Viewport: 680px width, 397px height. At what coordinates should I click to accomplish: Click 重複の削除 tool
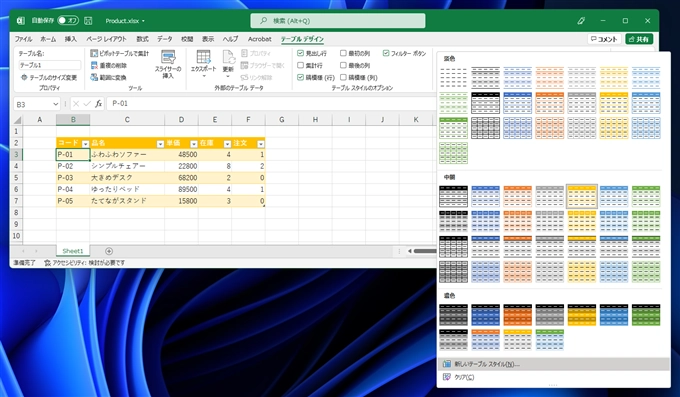pos(108,66)
